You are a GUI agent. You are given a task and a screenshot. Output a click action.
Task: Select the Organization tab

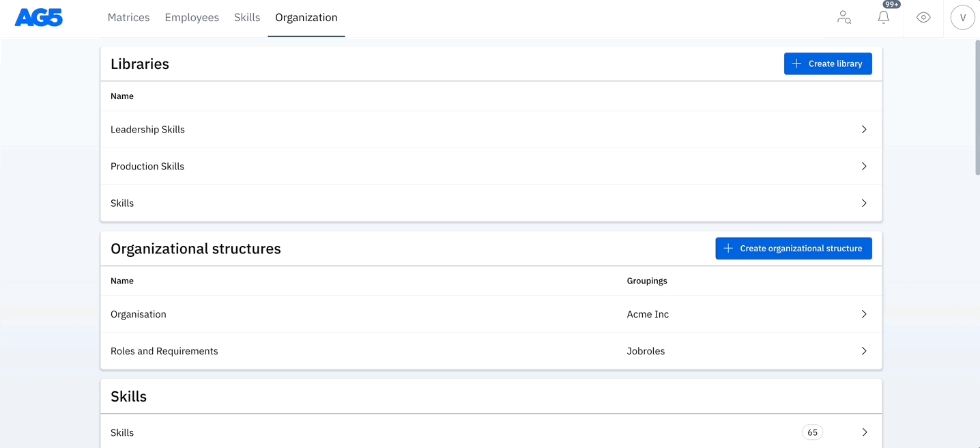coord(306,18)
